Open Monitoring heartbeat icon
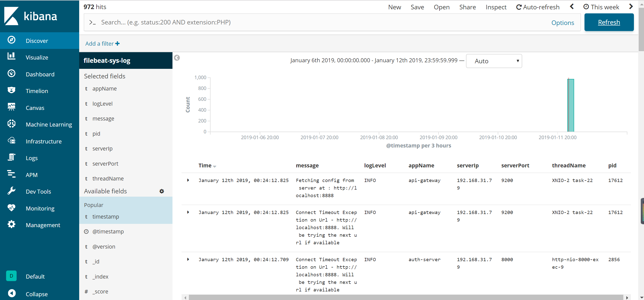This screenshot has width=644, height=300. click(x=11, y=208)
